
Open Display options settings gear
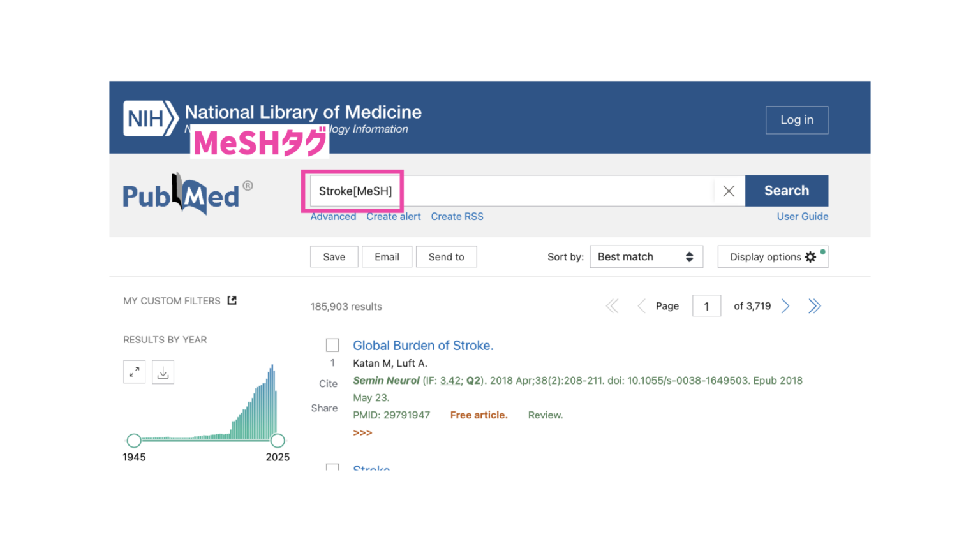tap(810, 256)
